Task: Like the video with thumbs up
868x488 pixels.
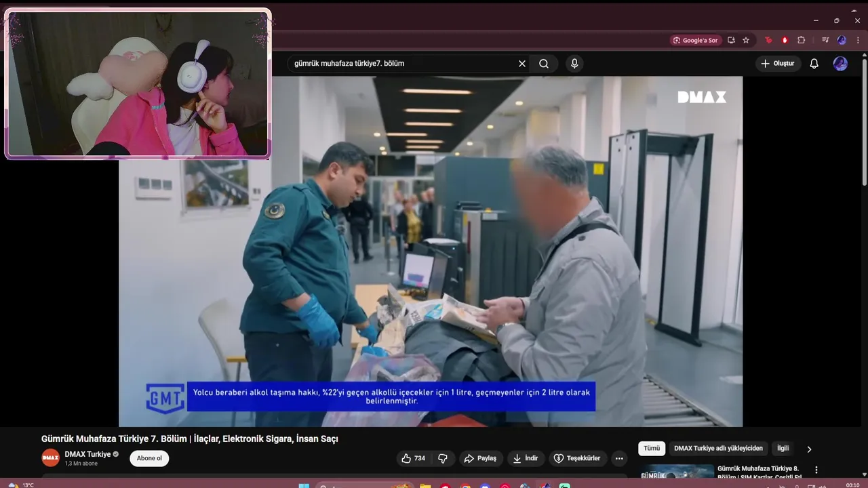Action: point(414,458)
